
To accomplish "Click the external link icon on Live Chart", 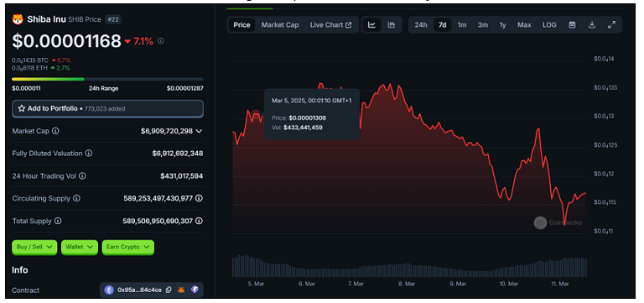I will 349,24.
